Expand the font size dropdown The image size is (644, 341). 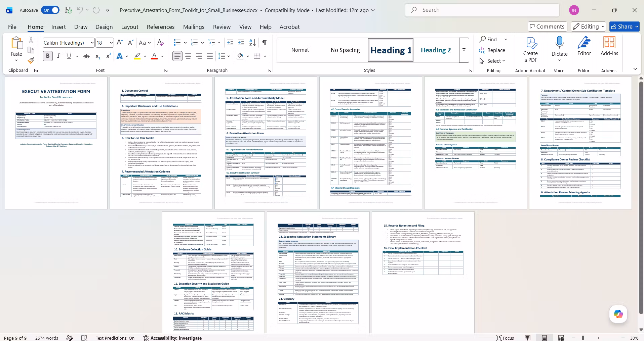coord(111,43)
